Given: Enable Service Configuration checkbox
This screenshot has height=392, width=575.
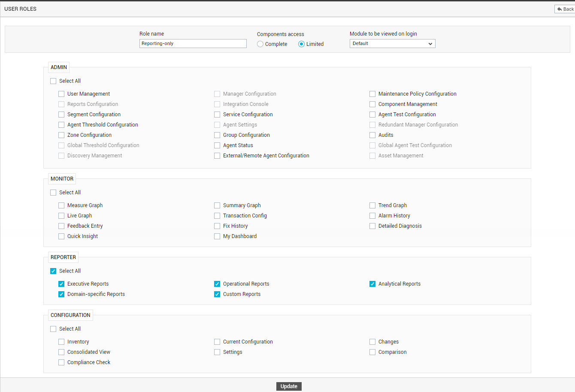Looking at the screenshot, I should pyautogui.click(x=217, y=115).
